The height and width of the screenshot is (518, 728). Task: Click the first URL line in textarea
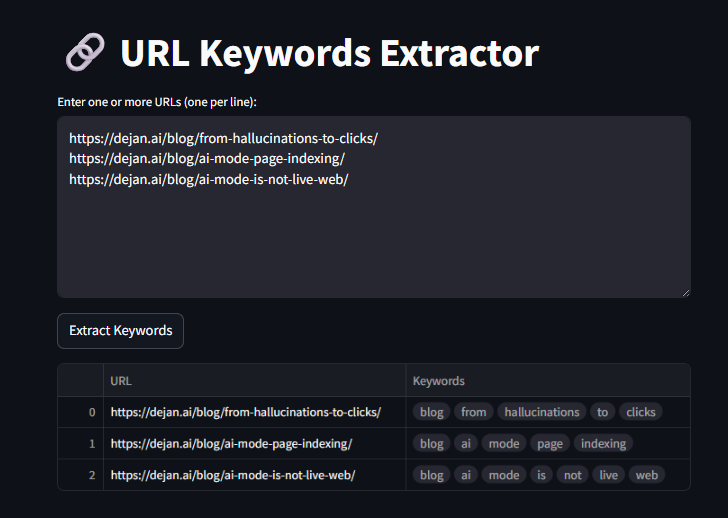[223, 138]
